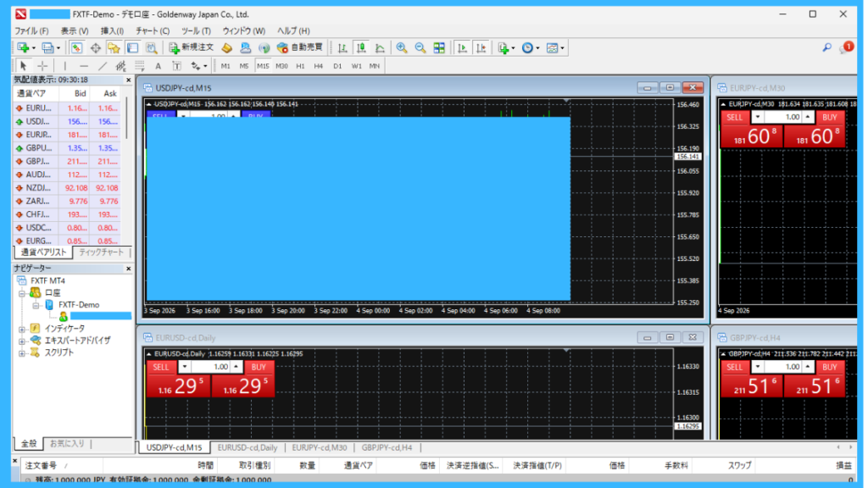Viewport: 868px width, 488px height.
Task: Zoom out the chart with magnifier minus
Action: [420, 48]
